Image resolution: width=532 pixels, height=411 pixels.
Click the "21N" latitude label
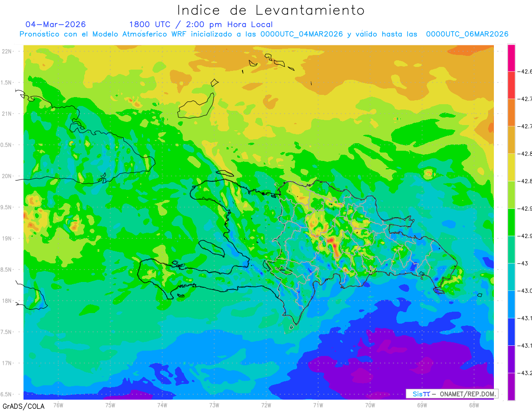[x=8, y=114]
